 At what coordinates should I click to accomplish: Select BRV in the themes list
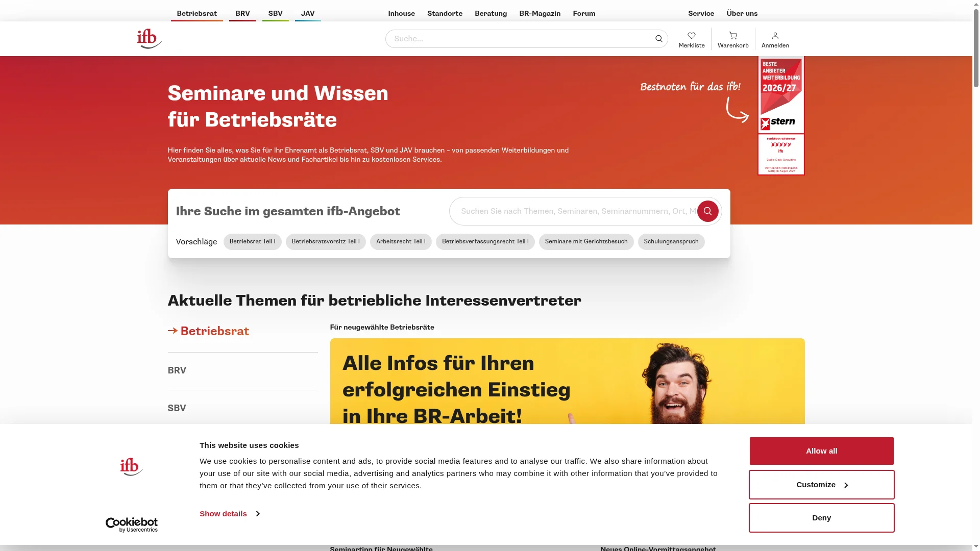click(177, 371)
